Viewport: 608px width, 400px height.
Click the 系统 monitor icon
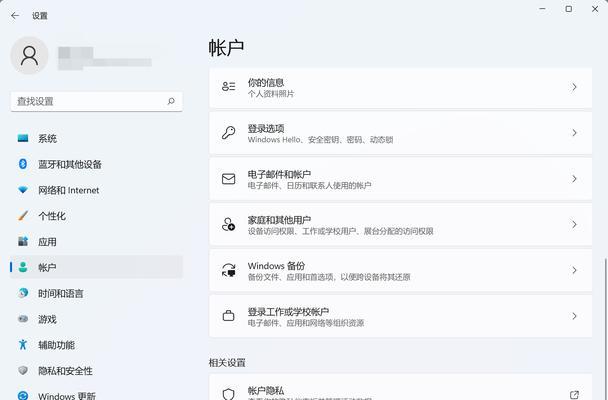coord(23,138)
